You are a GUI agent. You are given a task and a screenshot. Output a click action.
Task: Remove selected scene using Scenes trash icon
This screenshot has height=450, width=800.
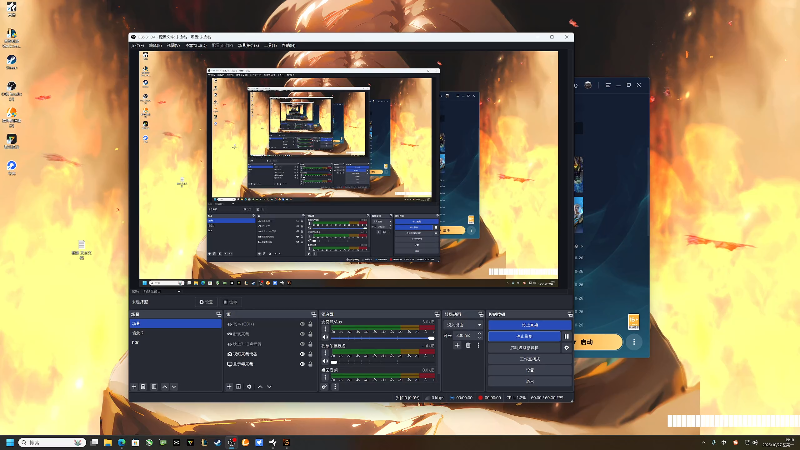click(x=143, y=387)
